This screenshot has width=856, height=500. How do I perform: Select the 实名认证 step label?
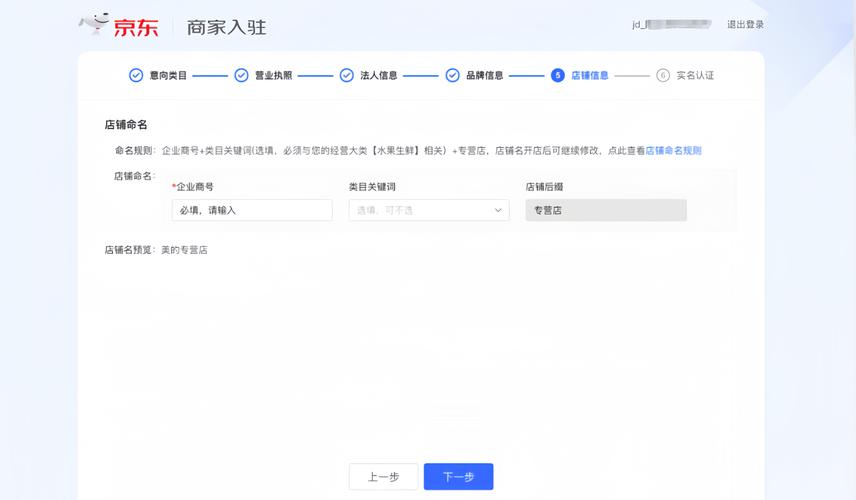pos(695,75)
